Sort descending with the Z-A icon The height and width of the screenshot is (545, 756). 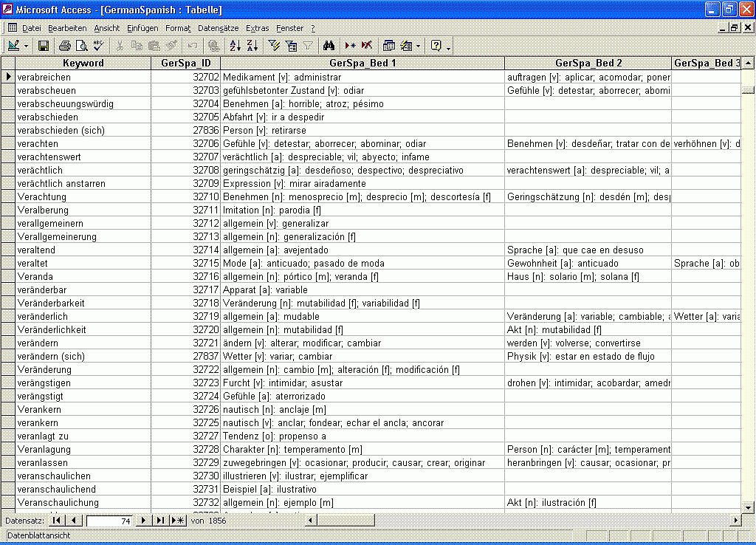pyautogui.click(x=252, y=46)
